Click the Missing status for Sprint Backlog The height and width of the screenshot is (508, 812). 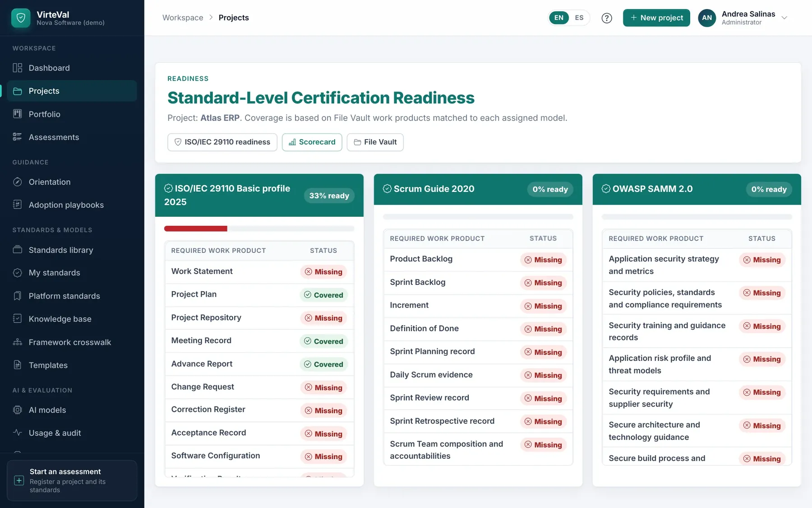pyautogui.click(x=544, y=283)
